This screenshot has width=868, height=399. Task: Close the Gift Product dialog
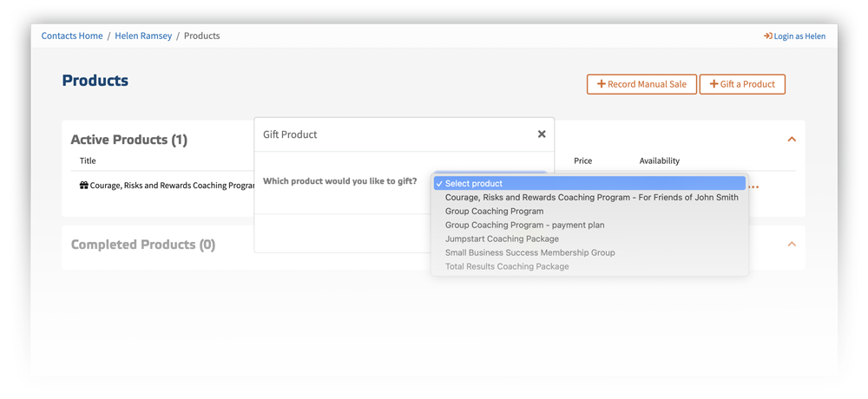pyautogui.click(x=542, y=134)
